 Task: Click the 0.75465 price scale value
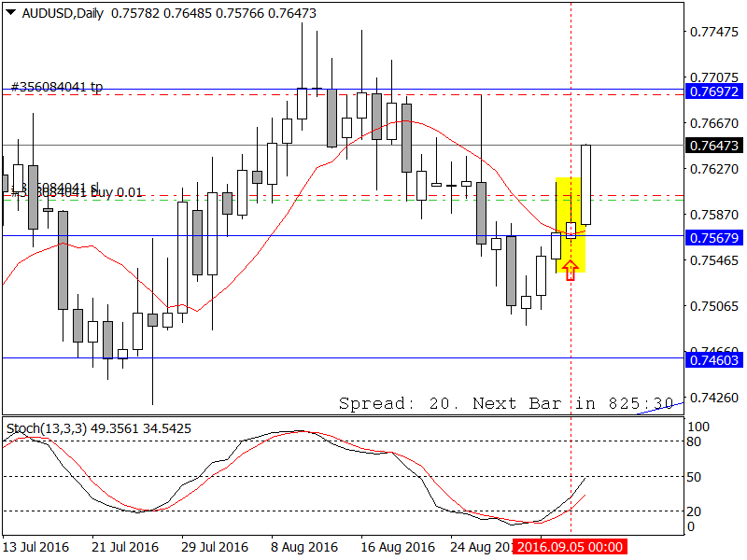[x=714, y=260]
